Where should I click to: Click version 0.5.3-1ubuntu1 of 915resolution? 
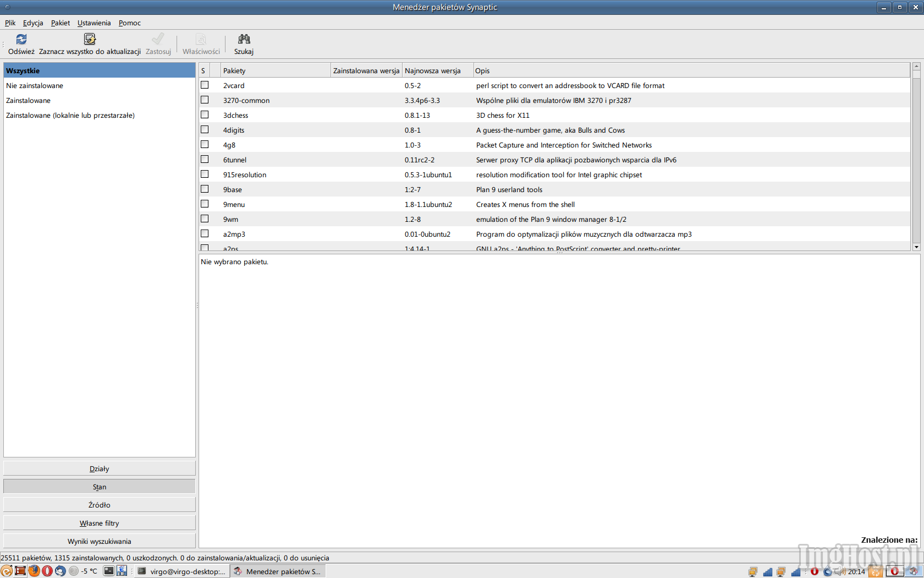point(428,175)
